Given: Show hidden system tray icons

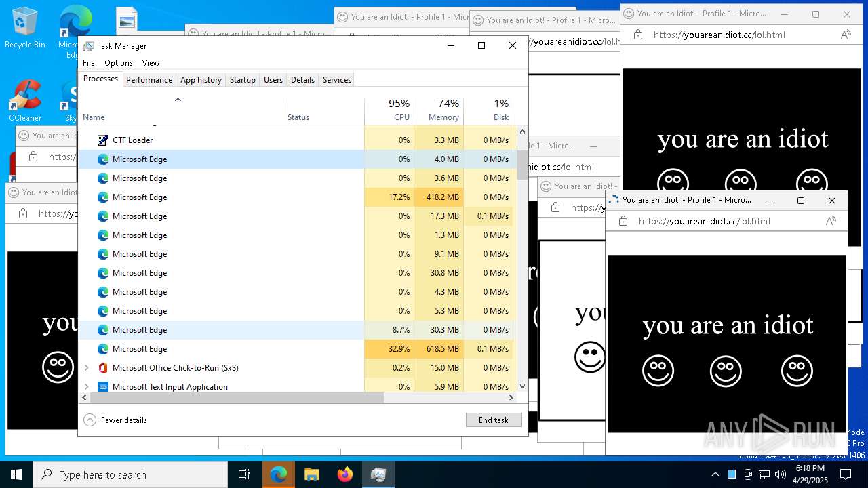Looking at the screenshot, I should click(x=715, y=474).
